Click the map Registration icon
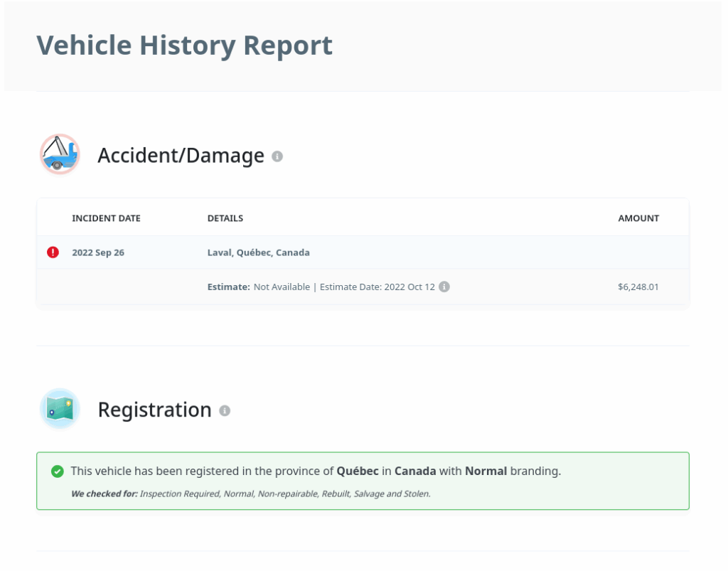The height and width of the screenshot is (571, 728). pyautogui.click(x=60, y=409)
